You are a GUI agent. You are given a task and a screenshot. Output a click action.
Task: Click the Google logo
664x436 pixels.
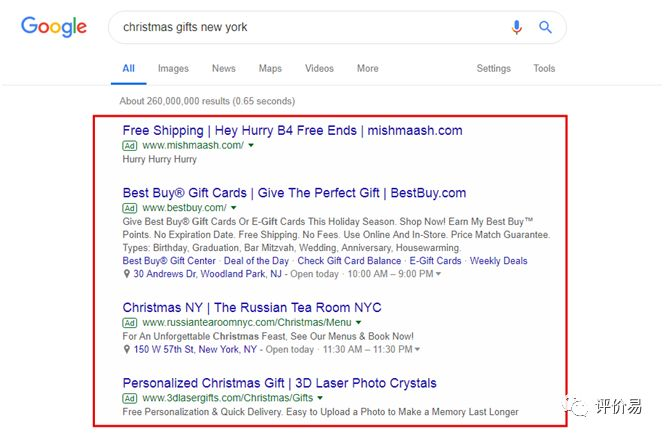54,27
